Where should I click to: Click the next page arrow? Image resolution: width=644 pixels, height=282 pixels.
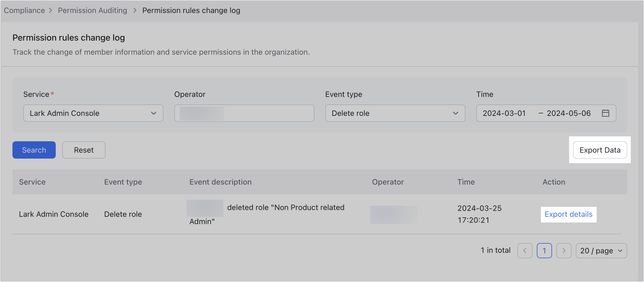pyautogui.click(x=564, y=251)
